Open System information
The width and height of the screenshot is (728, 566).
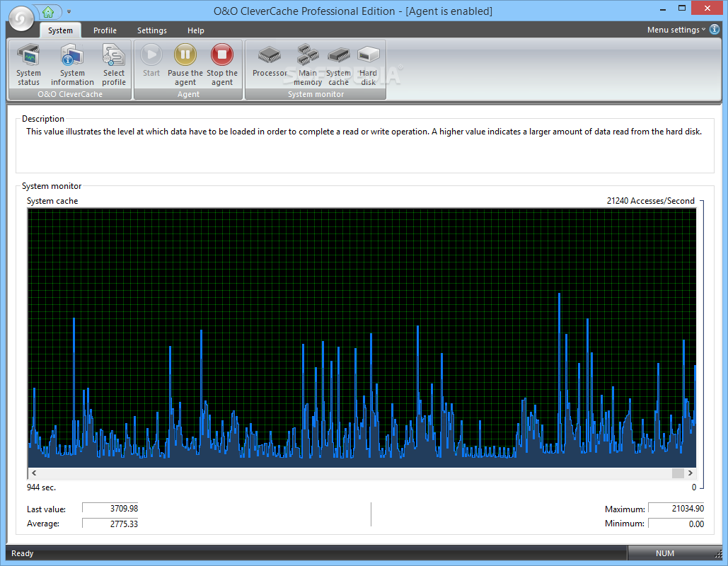click(x=72, y=64)
